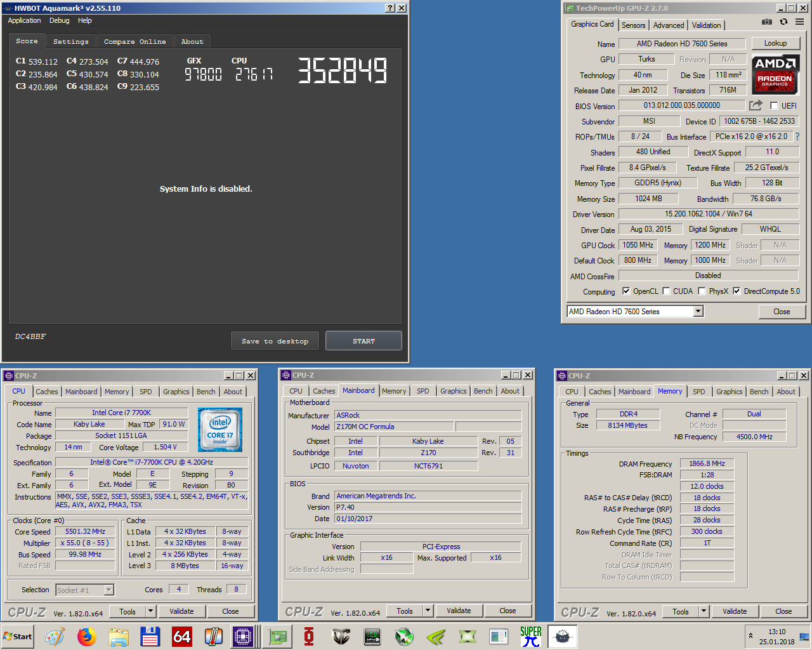
Task: Click question mark beside Bus Interface
Action: pyautogui.click(x=797, y=136)
